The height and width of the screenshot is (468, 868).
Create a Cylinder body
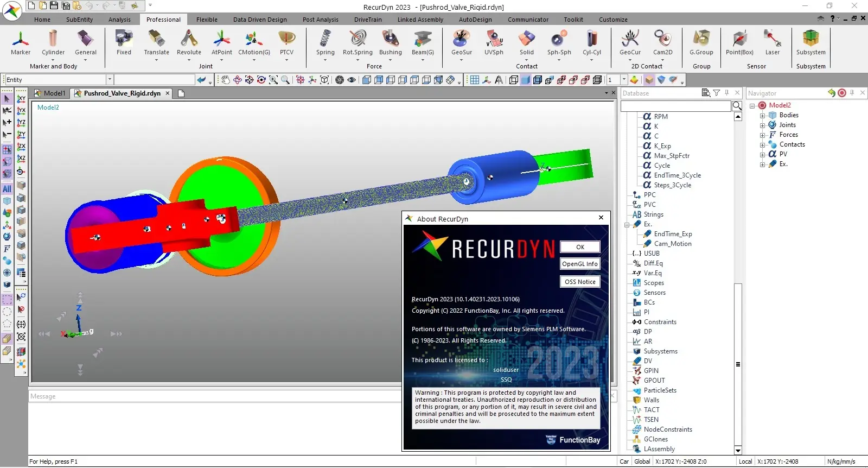coord(53,42)
